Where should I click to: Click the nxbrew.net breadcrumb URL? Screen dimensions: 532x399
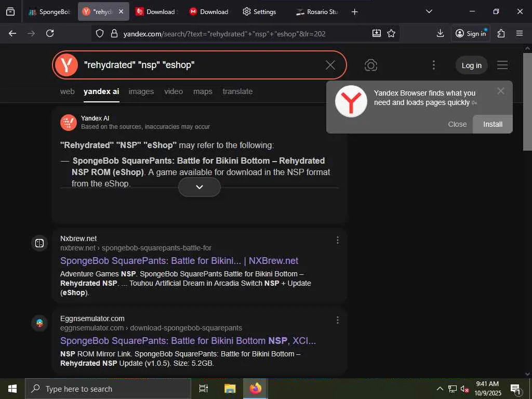[x=136, y=248]
